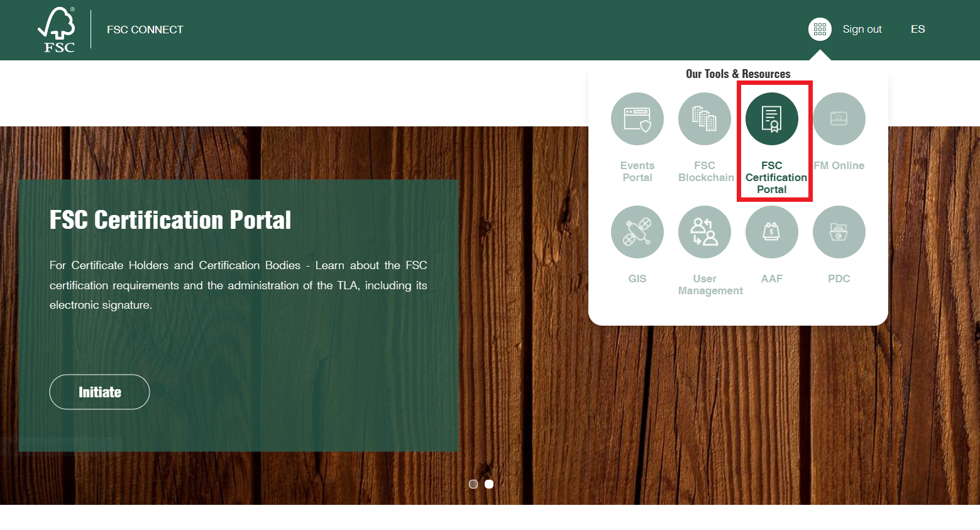Viewport: 980px width, 530px height.
Task: Click the FSC tree logo
Action: point(58,30)
